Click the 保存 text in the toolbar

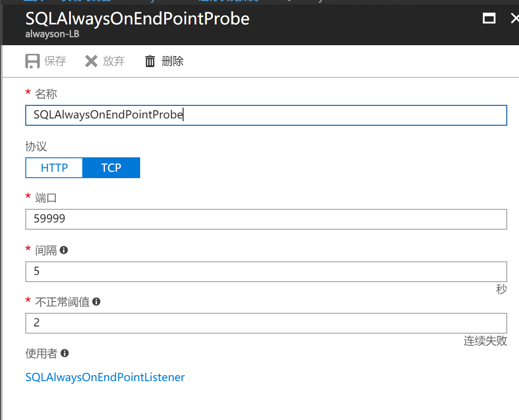55,61
